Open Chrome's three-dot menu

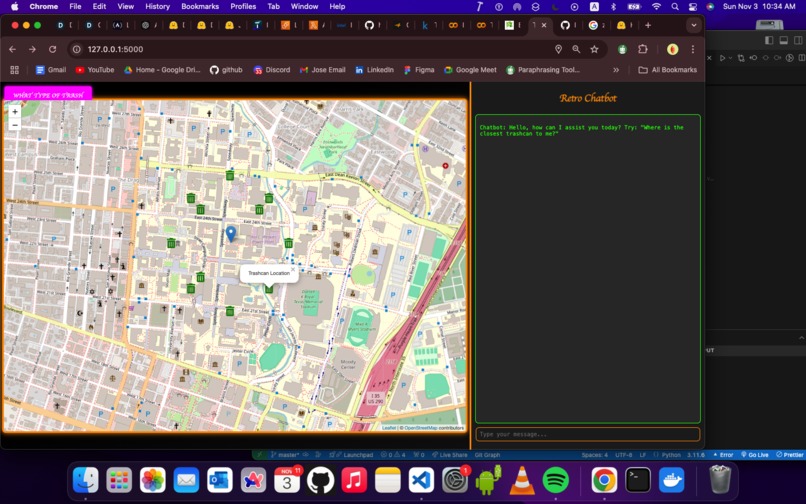693,49
